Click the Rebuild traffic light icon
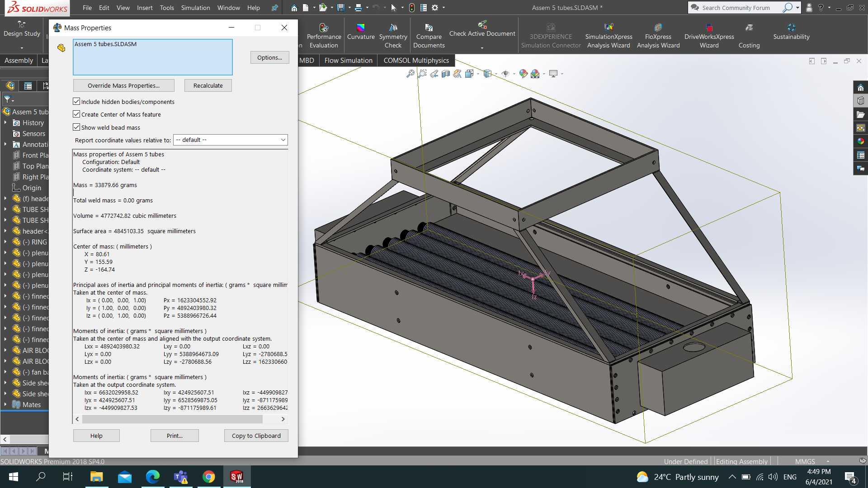This screenshot has height=488, width=868. [x=411, y=8]
